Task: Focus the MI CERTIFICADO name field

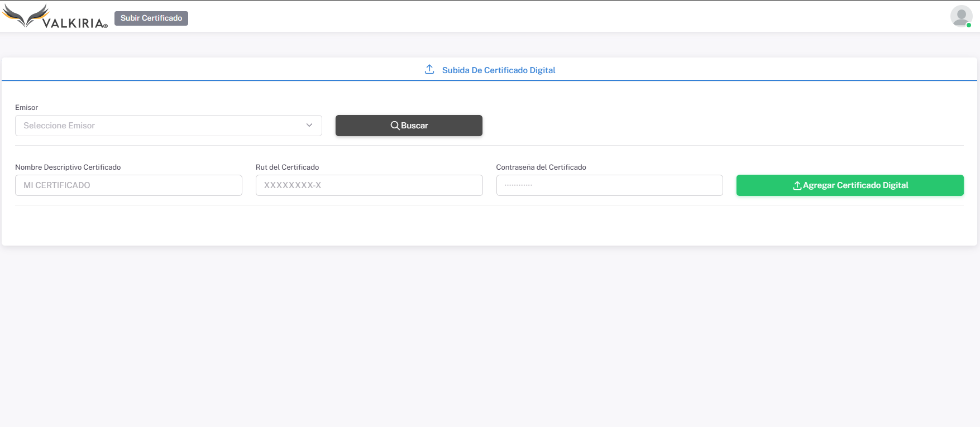Action: [x=128, y=185]
